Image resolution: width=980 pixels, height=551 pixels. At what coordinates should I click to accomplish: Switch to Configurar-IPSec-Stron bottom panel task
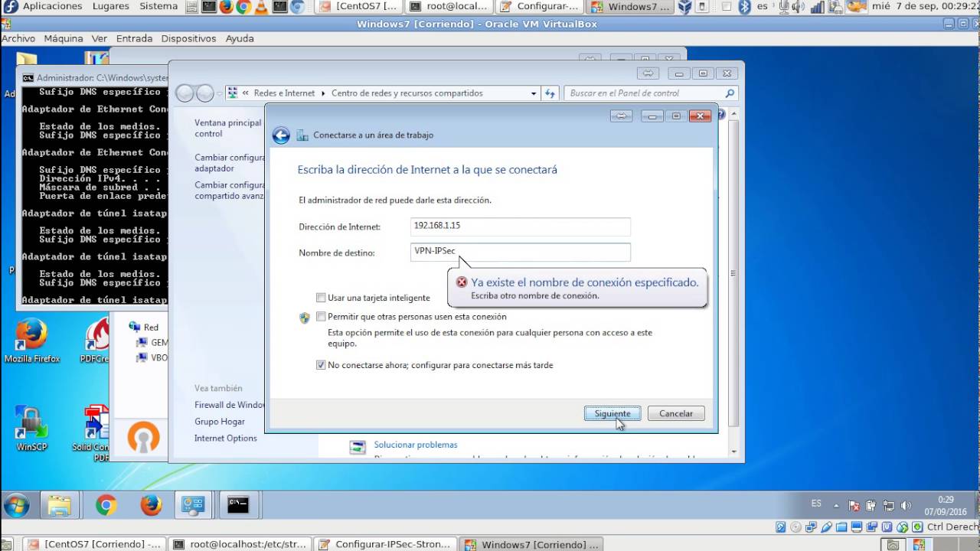coord(386,544)
